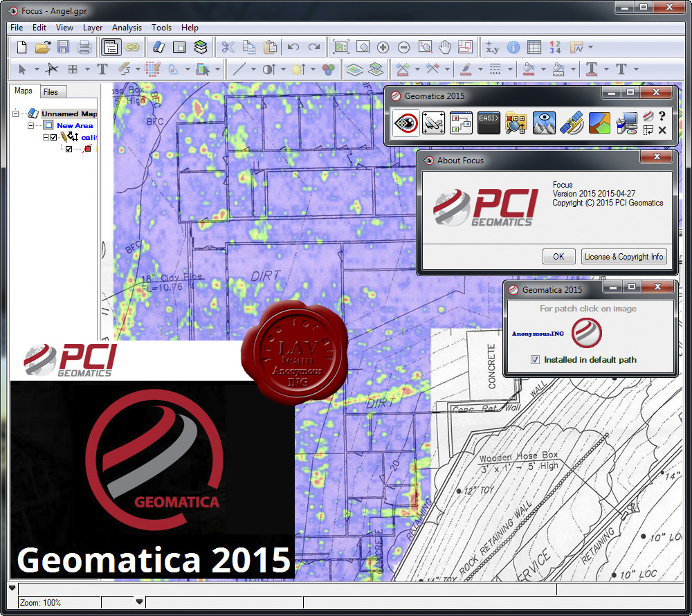This screenshot has height=616, width=692.
Task: Close the About Focus dialog
Action: click(x=657, y=156)
